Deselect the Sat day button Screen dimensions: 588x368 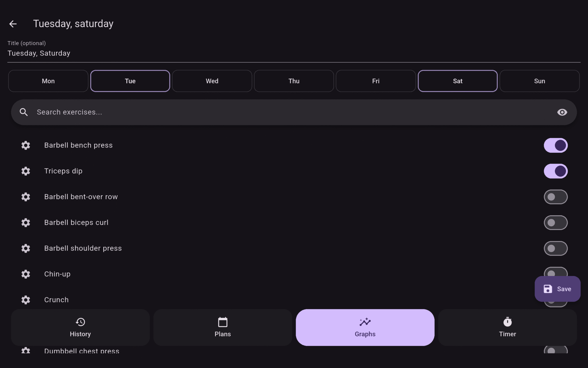(x=458, y=81)
